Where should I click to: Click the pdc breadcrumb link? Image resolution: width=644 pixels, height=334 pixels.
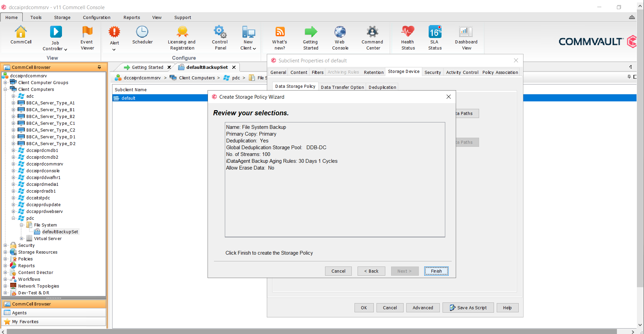(236, 78)
